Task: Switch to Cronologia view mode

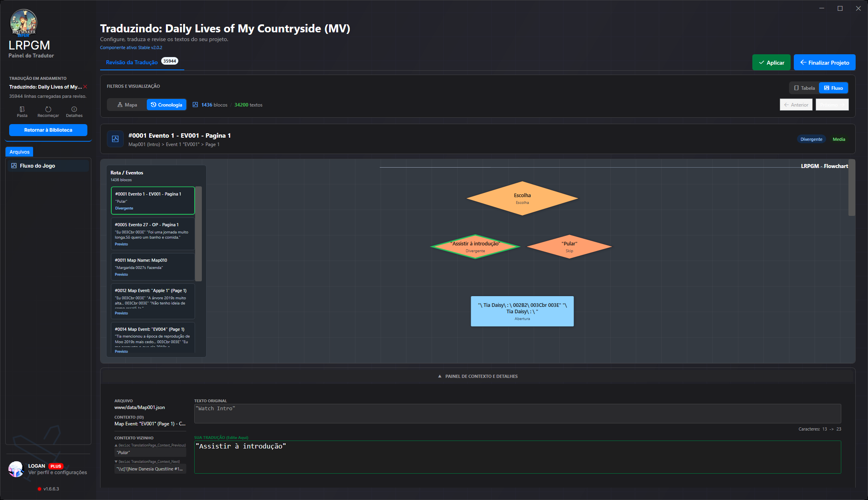Action: (x=166, y=105)
